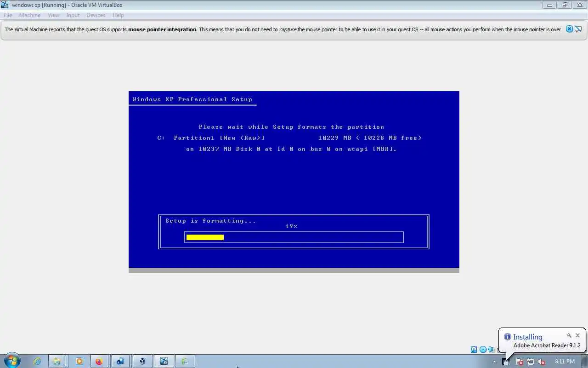Launch Internet Explorer from taskbar
The image size is (588, 368).
click(x=37, y=361)
